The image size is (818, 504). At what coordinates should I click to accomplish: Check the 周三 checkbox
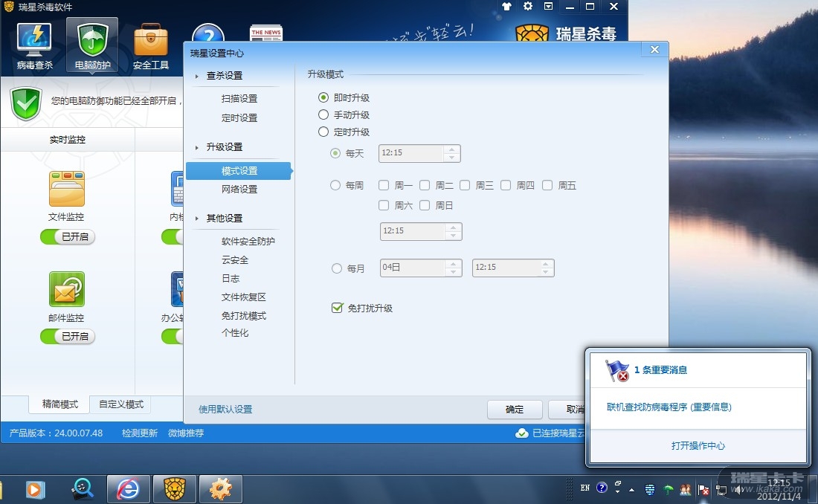tap(465, 185)
